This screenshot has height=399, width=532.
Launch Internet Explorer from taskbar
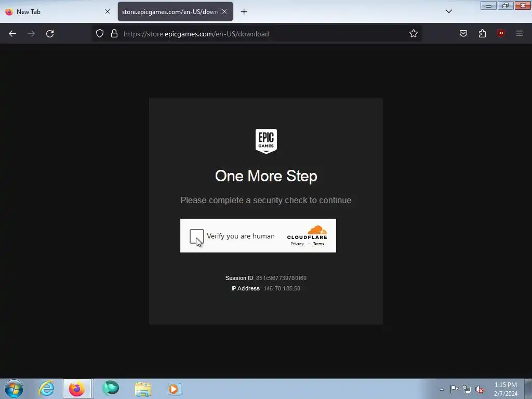tap(46, 389)
